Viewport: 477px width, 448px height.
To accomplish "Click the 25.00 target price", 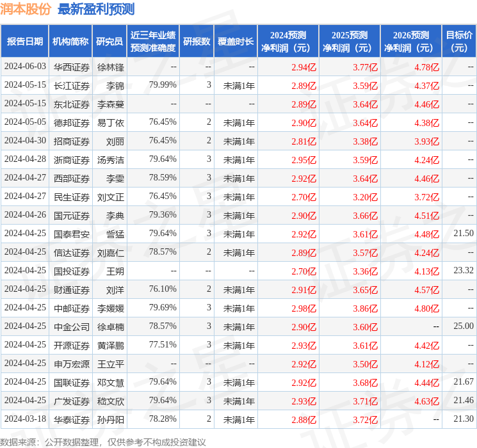I will (x=464, y=326).
